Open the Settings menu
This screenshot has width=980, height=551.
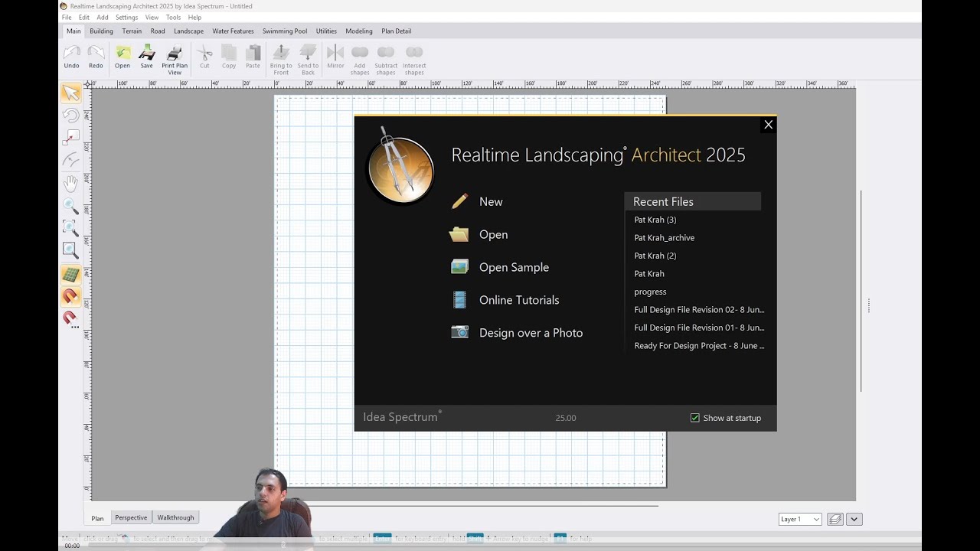127,18
